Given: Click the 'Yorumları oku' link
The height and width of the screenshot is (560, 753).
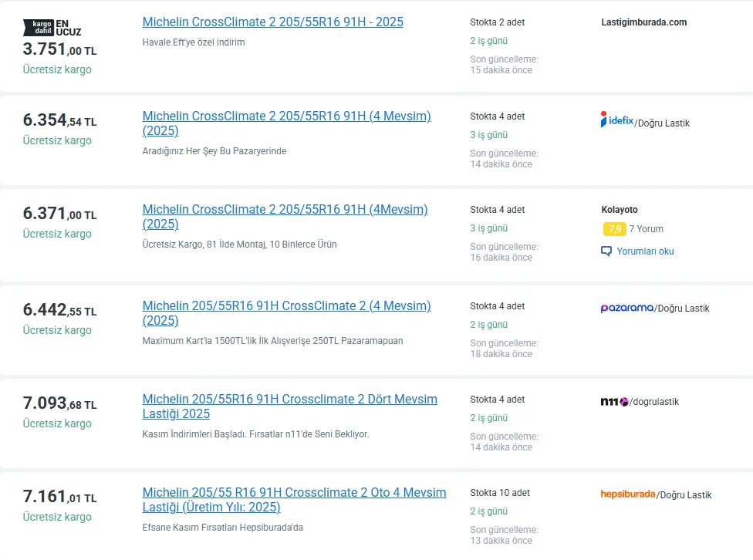Looking at the screenshot, I should coord(645,251).
